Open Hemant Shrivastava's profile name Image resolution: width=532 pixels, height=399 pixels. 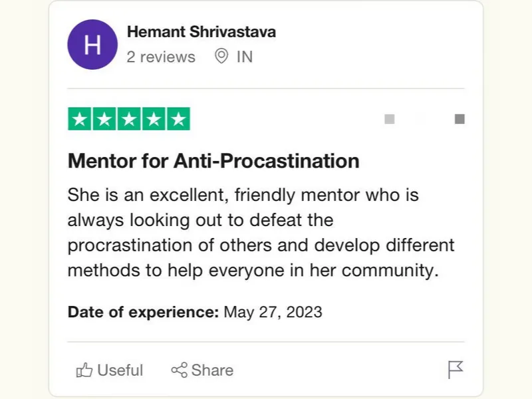coord(201,32)
